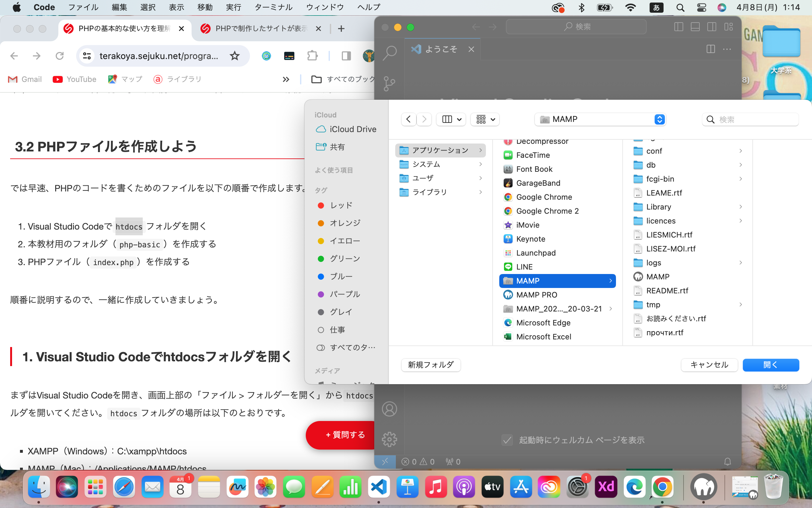This screenshot has height=508, width=812.
Task: Select the conf folder
Action: [x=688, y=151]
